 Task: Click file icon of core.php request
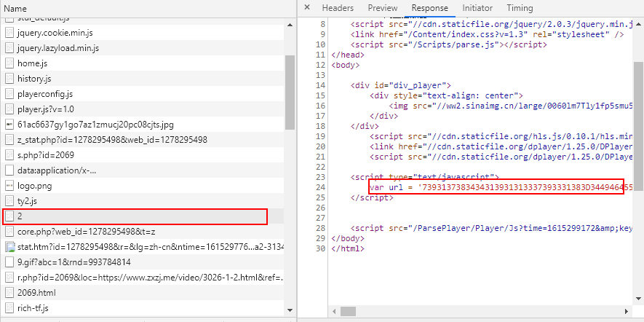coord(9,232)
